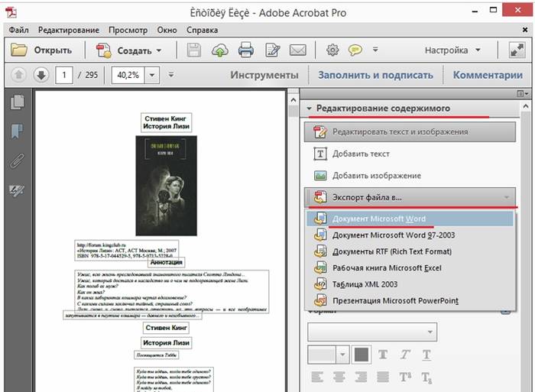Open bookmarks panel in left sidebar
Image resolution: width=535 pixels, height=392 pixels.
click(x=16, y=131)
